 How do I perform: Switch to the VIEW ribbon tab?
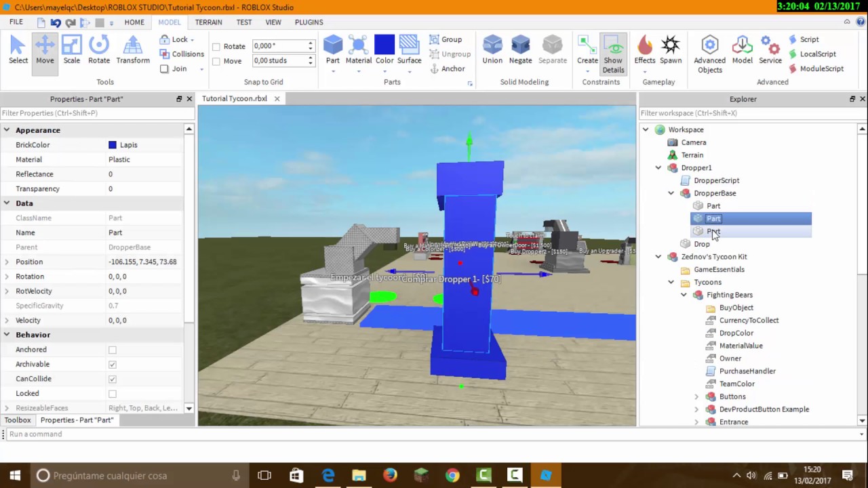click(x=273, y=22)
